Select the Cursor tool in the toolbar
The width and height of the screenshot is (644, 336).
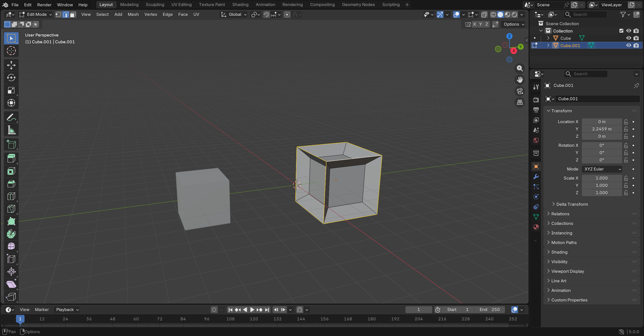[x=11, y=51]
